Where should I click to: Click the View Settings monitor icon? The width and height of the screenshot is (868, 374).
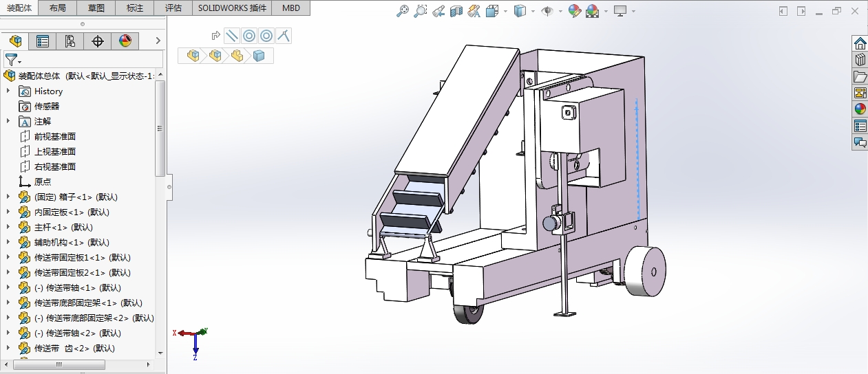coord(620,11)
